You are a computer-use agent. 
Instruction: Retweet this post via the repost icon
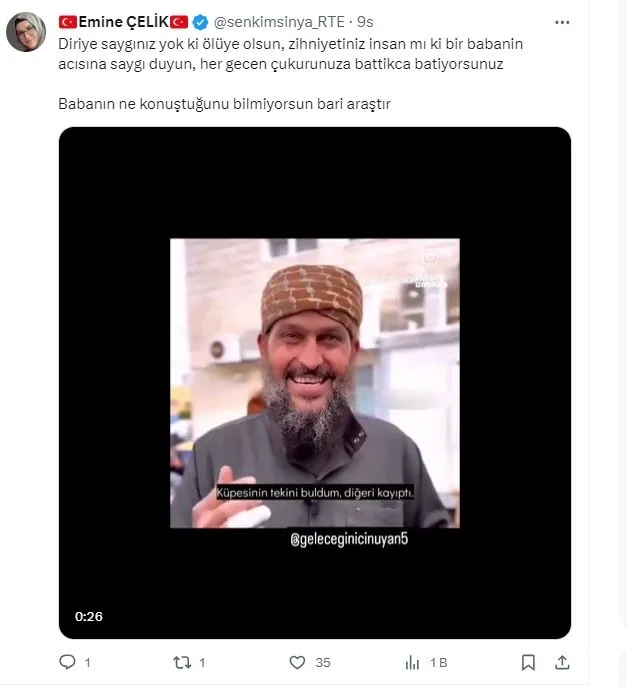pyautogui.click(x=181, y=662)
